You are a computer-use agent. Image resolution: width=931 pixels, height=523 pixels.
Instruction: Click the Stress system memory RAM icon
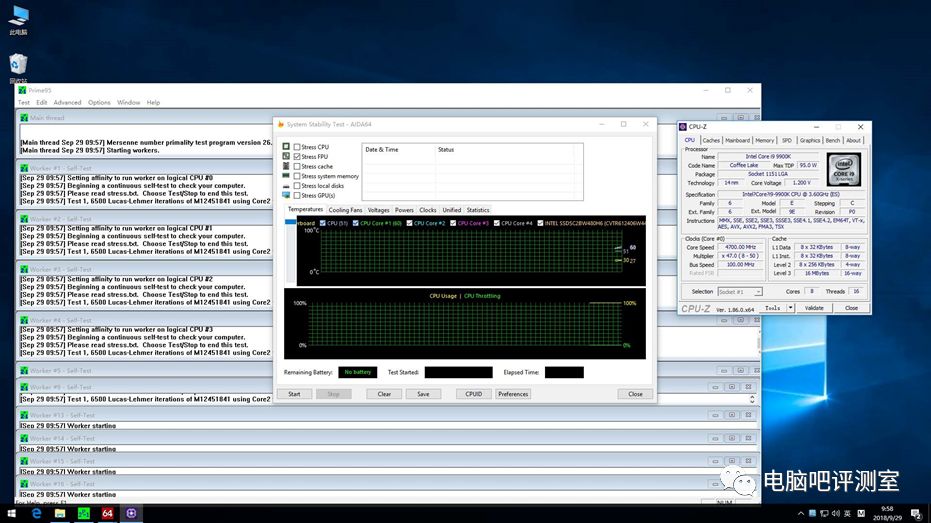point(286,176)
